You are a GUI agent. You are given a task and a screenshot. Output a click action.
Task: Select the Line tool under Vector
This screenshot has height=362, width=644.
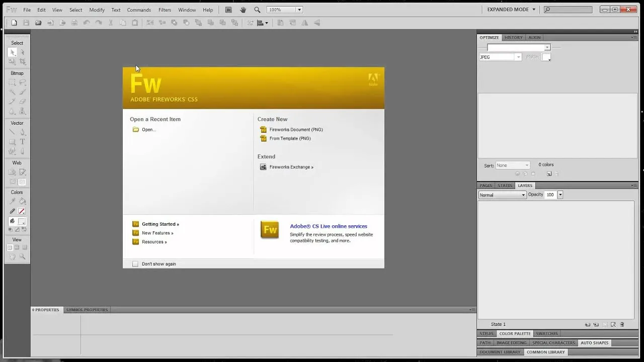click(12, 132)
